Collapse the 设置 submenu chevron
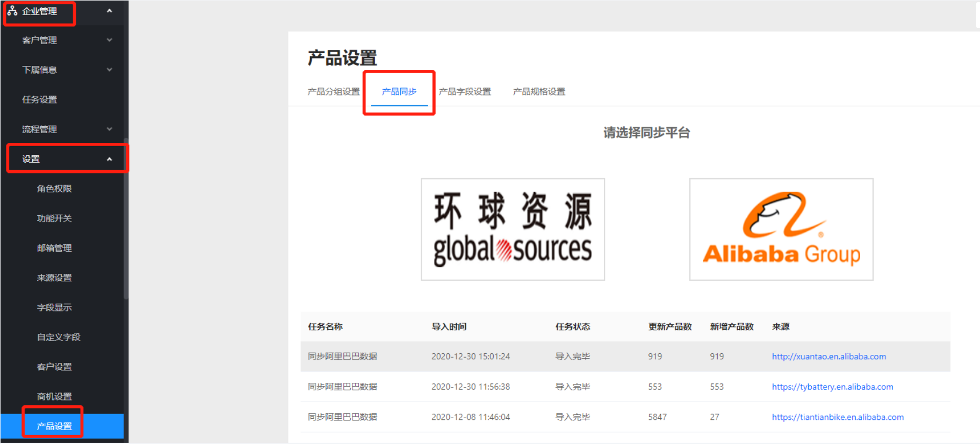The image size is (980, 444). tap(110, 159)
